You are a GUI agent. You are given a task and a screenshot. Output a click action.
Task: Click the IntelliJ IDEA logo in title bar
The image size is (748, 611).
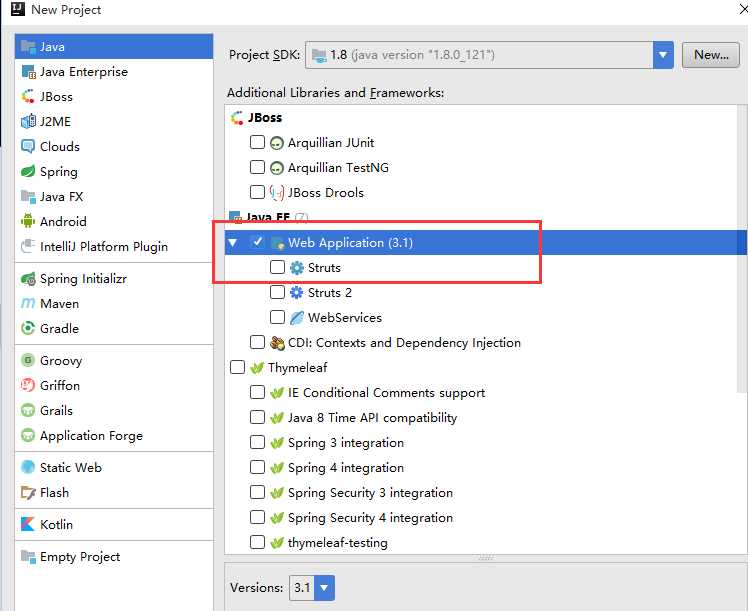(18, 9)
